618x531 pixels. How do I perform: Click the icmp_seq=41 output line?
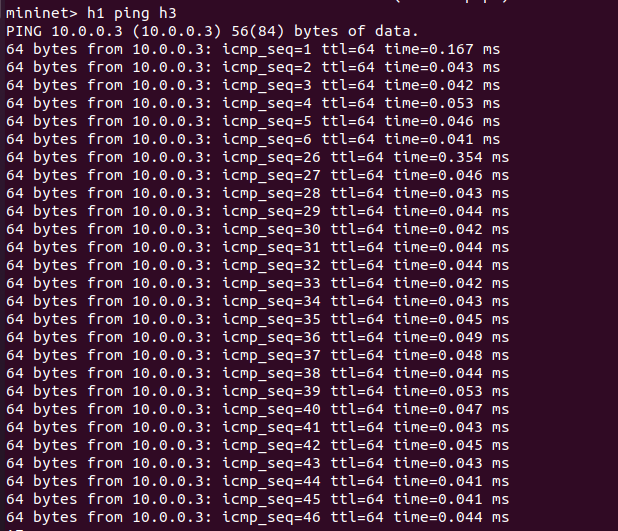pyautogui.click(x=256, y=426)
